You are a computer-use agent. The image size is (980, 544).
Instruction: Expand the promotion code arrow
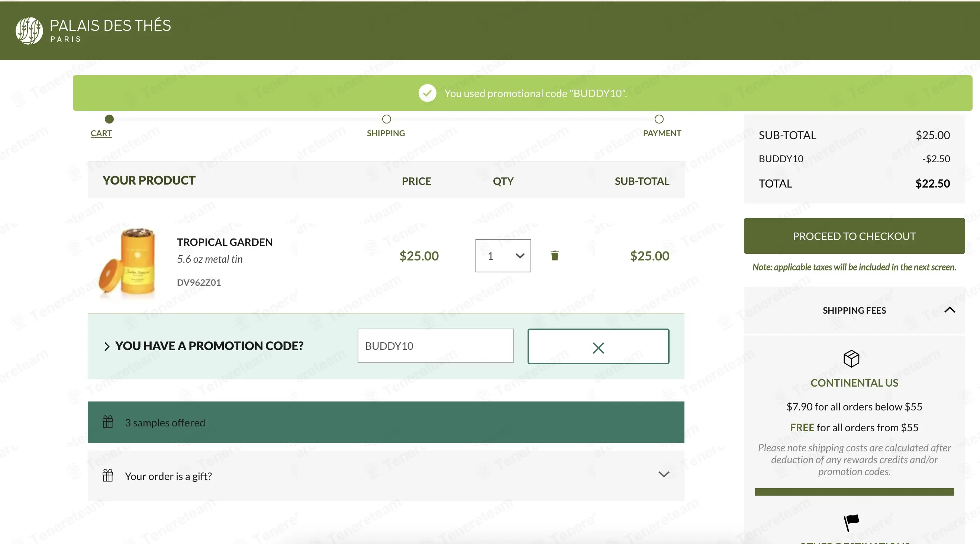click(107, 346)
